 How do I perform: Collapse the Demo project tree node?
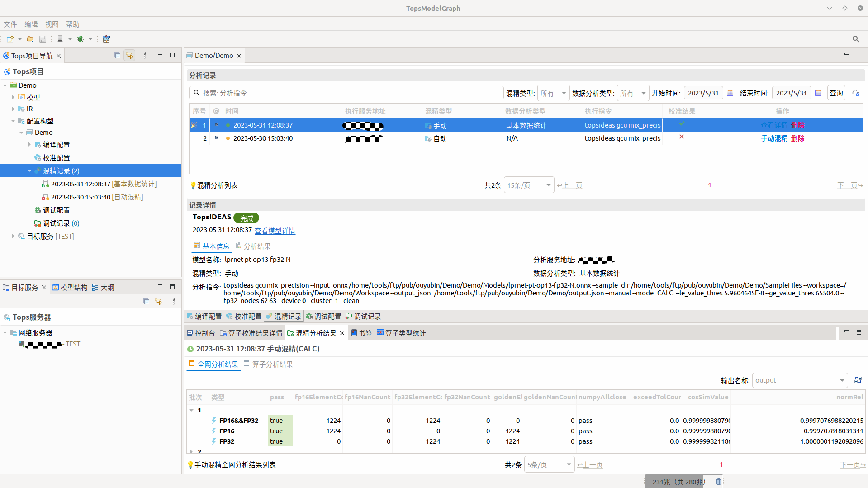tap(5, 85)
